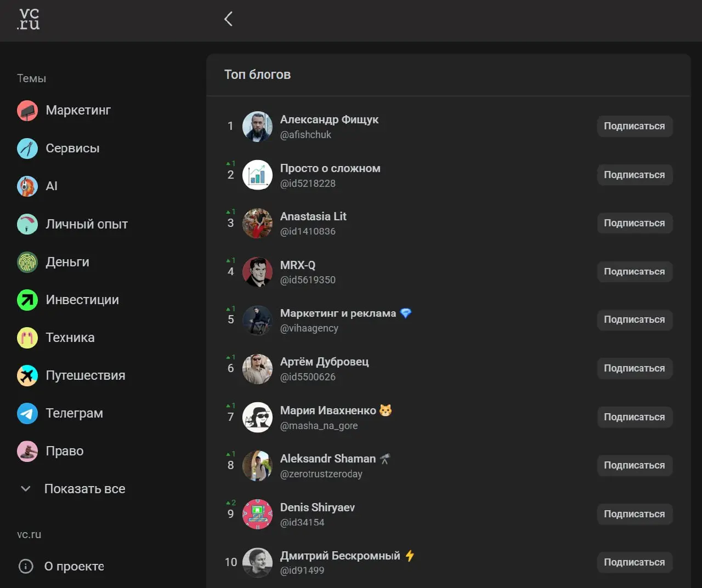This screenshot has height=588, width=702.
Task: Open the Anastasia Lit profile link
Action: (x=313, y=216)
